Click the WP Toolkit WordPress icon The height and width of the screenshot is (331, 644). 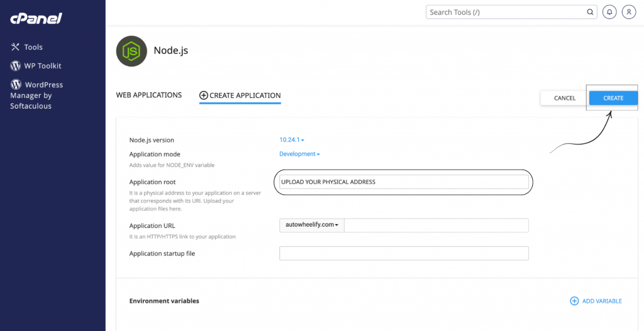pos(15,65)
